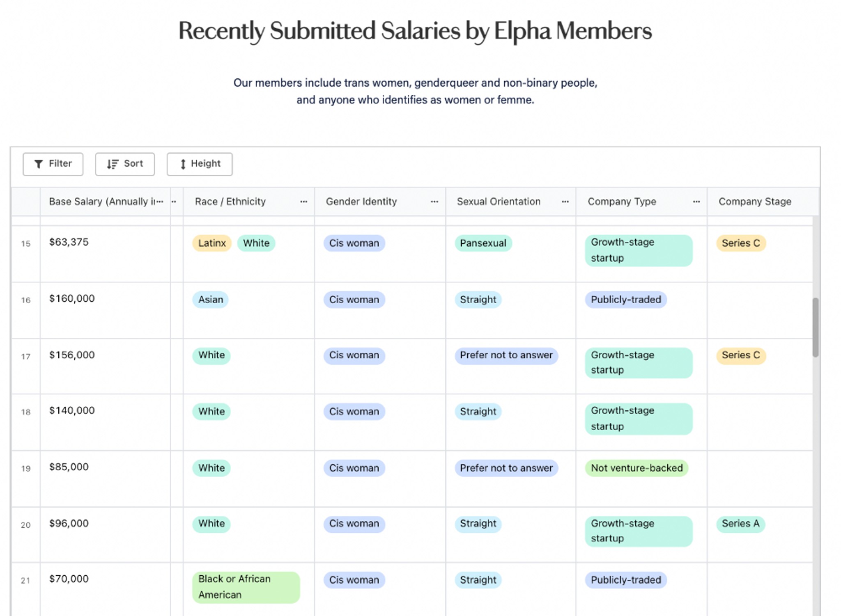Image resolution: width=841 pixels, height=616 pixels.
Task: Click Cis woman tag in row 16
Action: pos(354,300)
